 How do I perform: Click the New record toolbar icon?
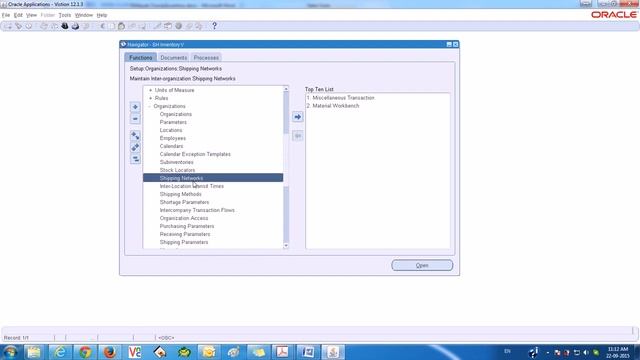(8, 26)
